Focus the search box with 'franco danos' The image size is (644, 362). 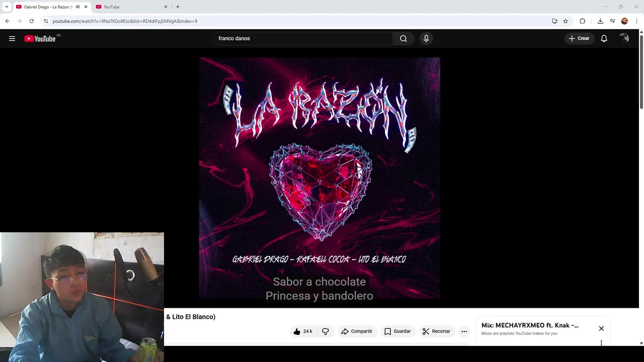[303, 38]
